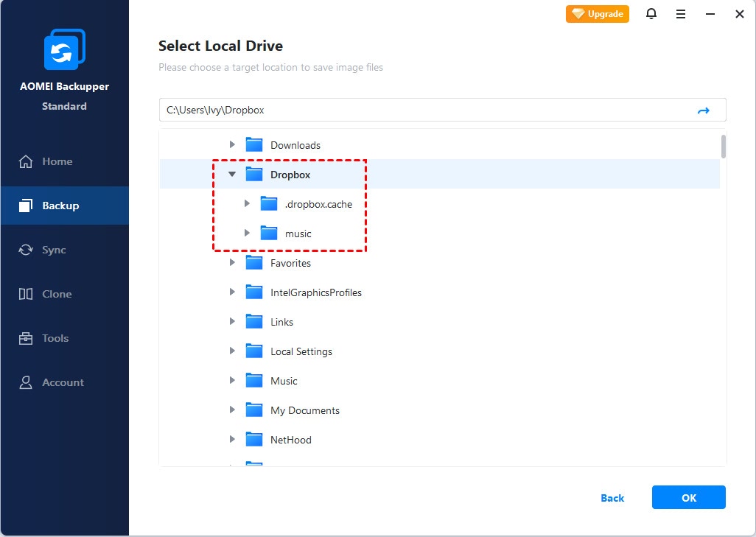756x537 pixels.
Task: Open the Account section
Action: [65, 382]
